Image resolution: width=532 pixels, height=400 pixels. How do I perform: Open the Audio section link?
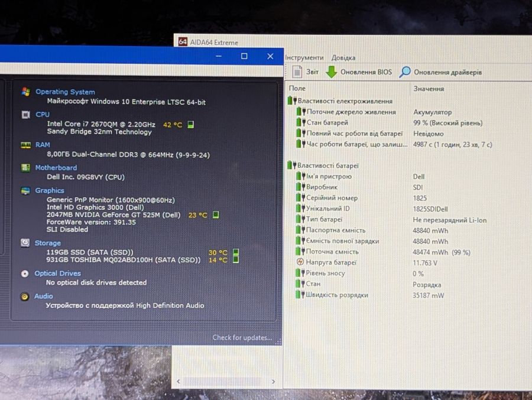(43, 296)
